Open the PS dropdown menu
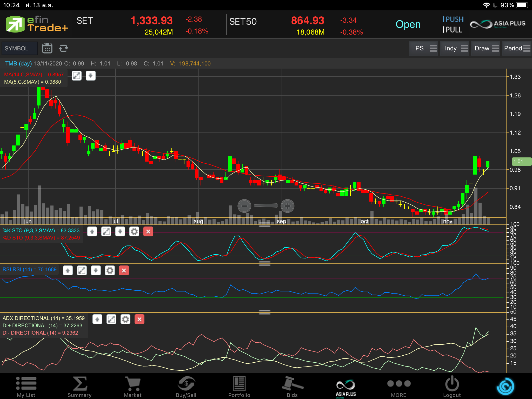This screenshot has height=399, width=532. pos(423,48)
